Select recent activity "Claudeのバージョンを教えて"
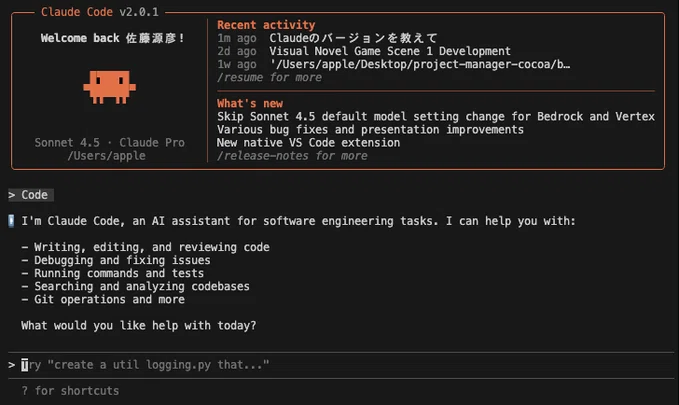 pyautogui.click(x=353, y=38)
